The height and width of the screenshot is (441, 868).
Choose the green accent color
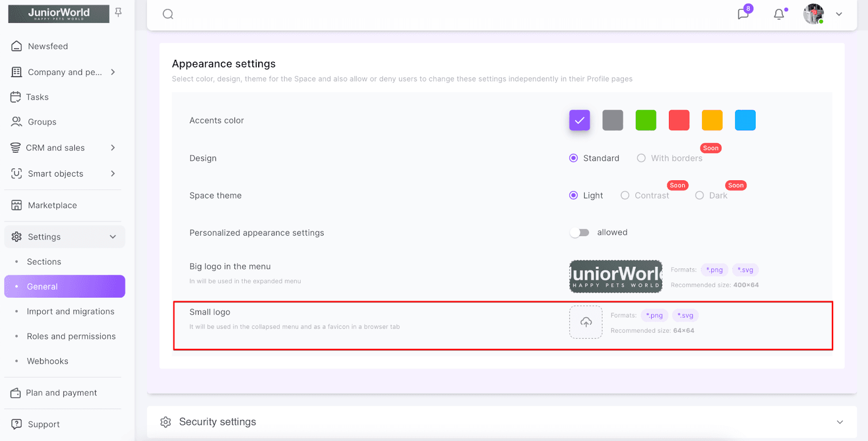[646, 120]
